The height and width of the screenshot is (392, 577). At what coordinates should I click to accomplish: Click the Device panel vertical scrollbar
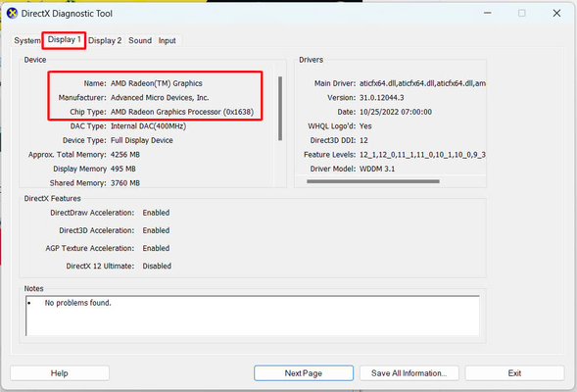click(280, 108)
